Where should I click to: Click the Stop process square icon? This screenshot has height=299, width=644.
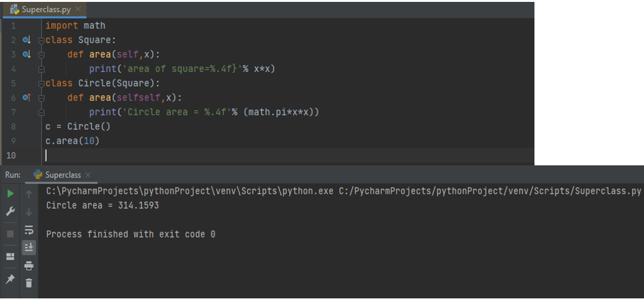pyautogui.click(x=11, y=234)
